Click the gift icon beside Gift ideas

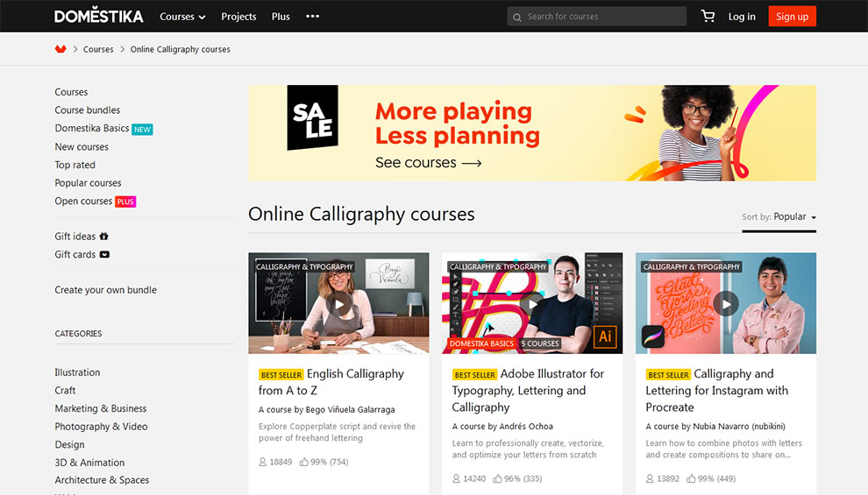tap(103, 237)
